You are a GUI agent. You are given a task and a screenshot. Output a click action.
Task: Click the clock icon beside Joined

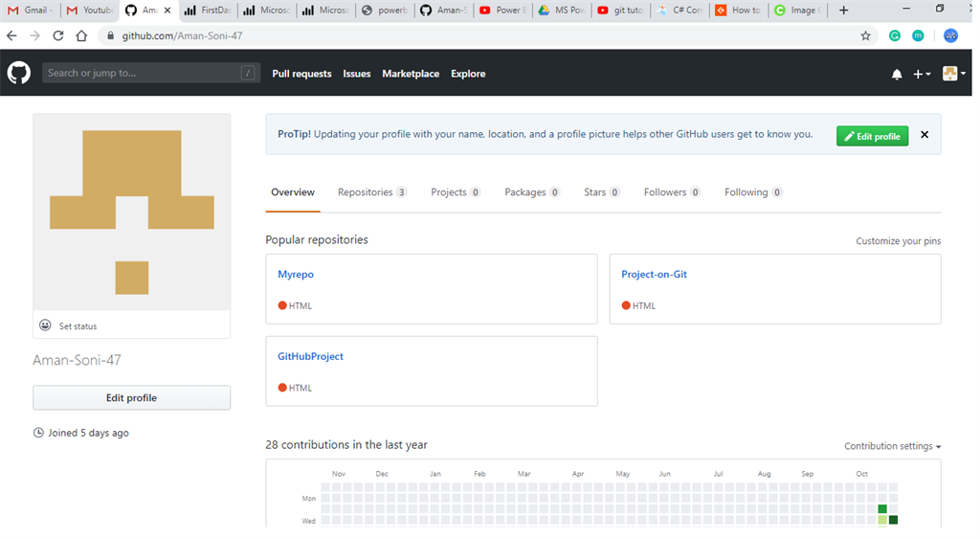pos(38,433)
